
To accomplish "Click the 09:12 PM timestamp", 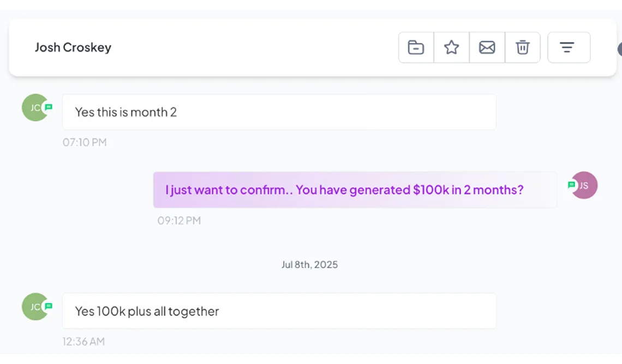I will (180, 221).
